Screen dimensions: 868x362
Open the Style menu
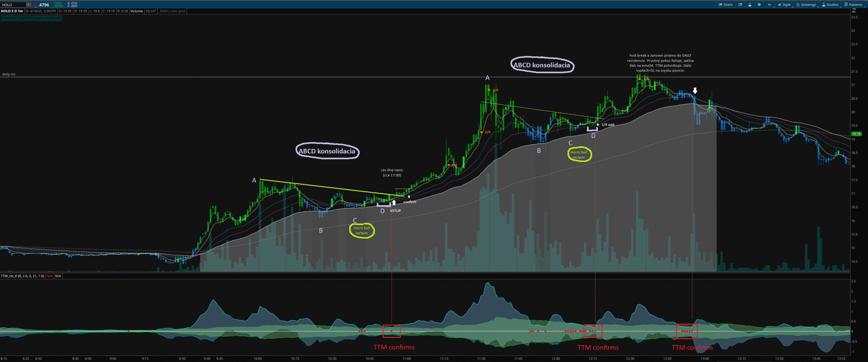tap(785, 5)
